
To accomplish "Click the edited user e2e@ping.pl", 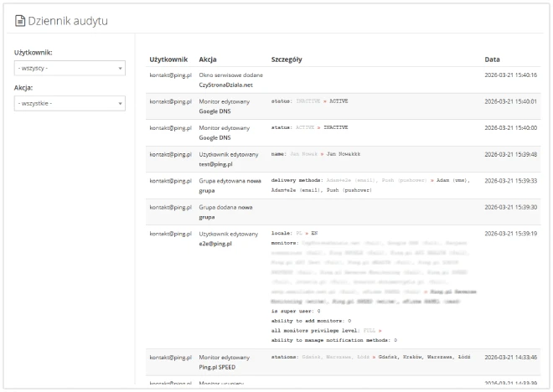I will point(214,243).
